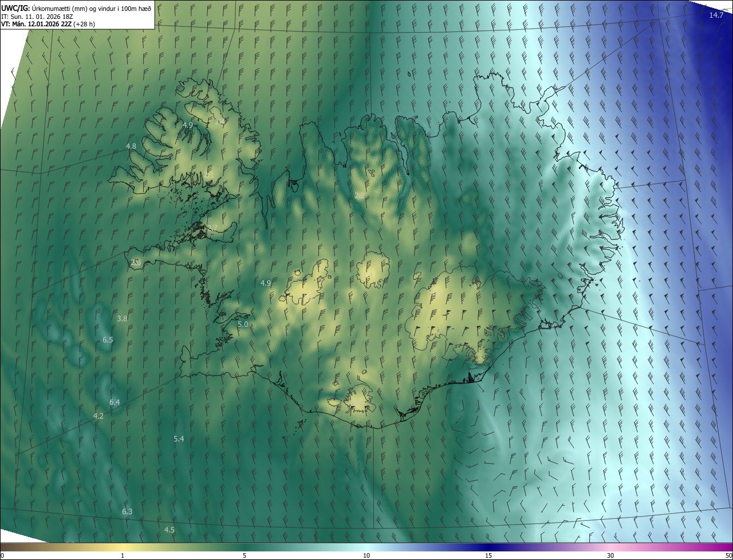This screenshot has height=560, width=733.
Task: Click the 4.8 value label
Action: coord(131,146)
